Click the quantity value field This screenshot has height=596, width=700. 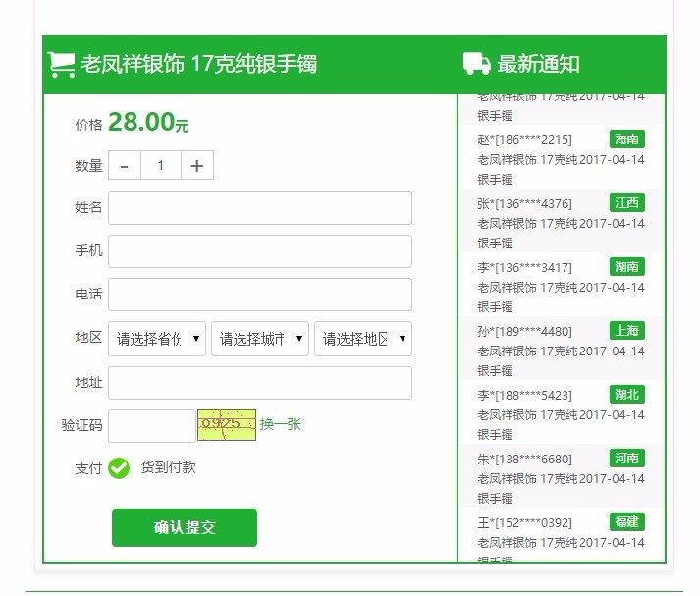[x=161, y=166]
